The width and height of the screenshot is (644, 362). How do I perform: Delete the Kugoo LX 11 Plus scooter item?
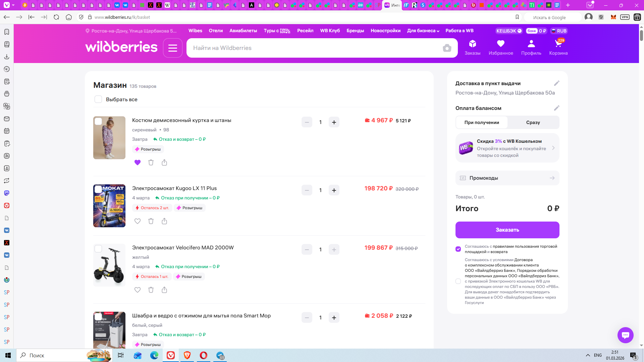pyautogui.click(x=151, y=221)
